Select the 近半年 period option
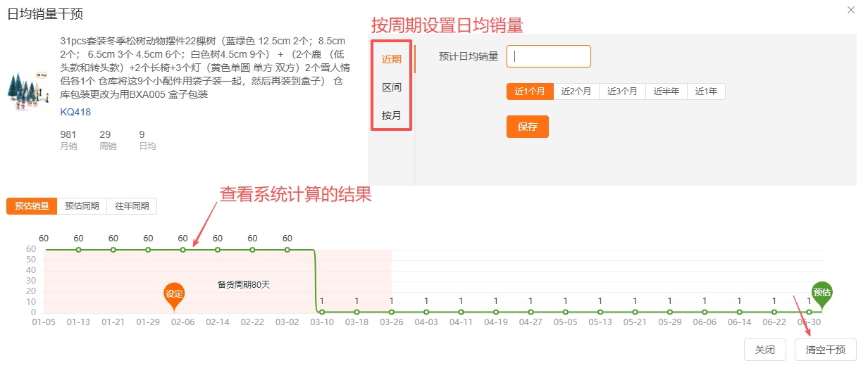 [x=666, y=91]
